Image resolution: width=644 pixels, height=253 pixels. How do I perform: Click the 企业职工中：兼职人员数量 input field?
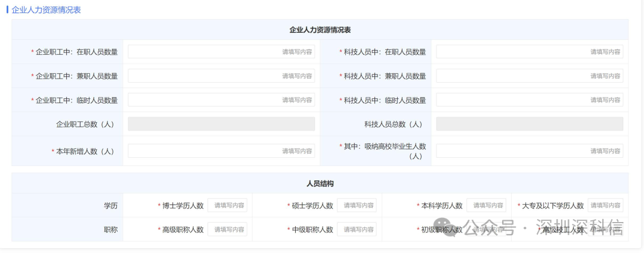[x=221, y=76]
